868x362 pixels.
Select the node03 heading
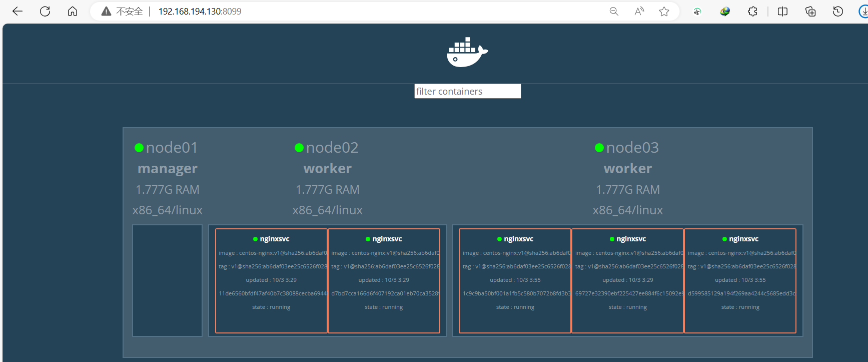coord(632,148)
